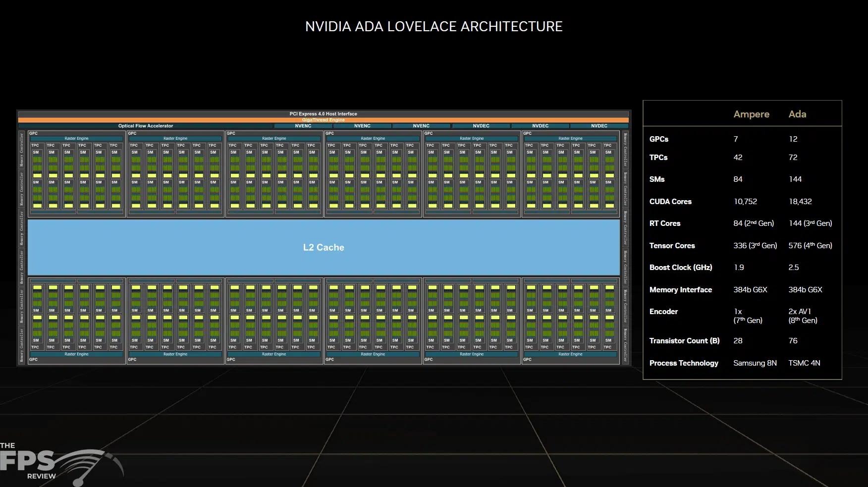The image size is (868, 487).
Task: Click the value 84 in SMs row
Action: 738,179
